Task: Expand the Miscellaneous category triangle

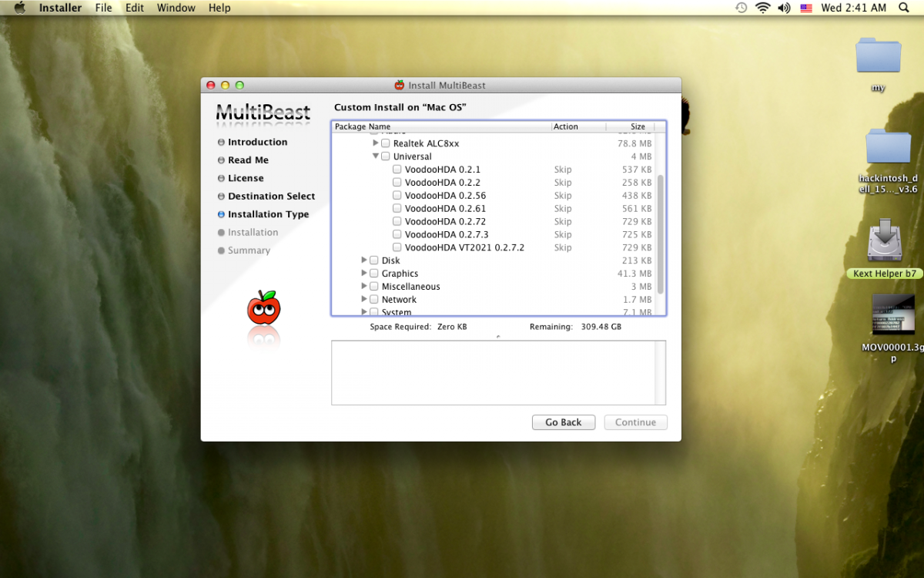Action: tap(364, 286)
